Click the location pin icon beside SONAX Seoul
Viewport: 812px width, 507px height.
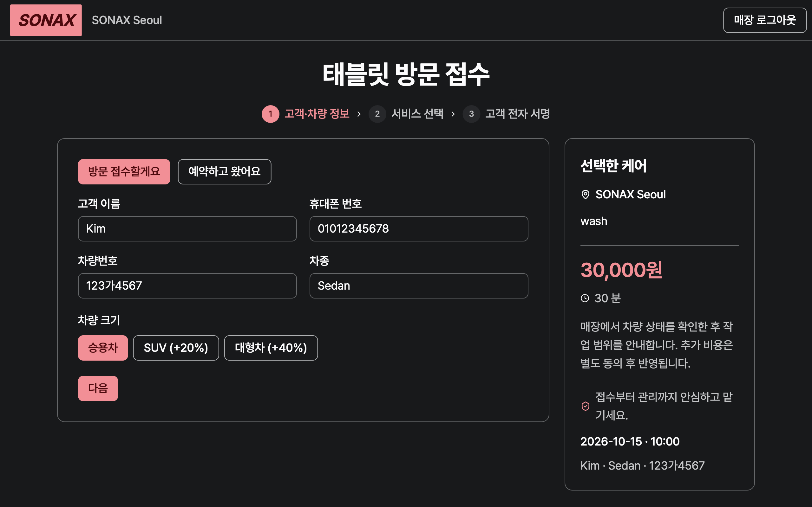pyautogui.click(x=585, y=195)
